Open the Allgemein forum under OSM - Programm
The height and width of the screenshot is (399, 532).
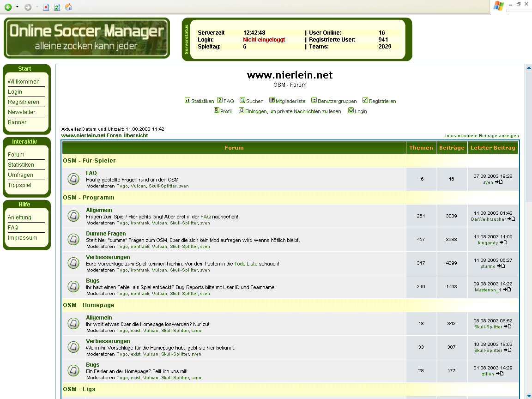click(99, 210)
